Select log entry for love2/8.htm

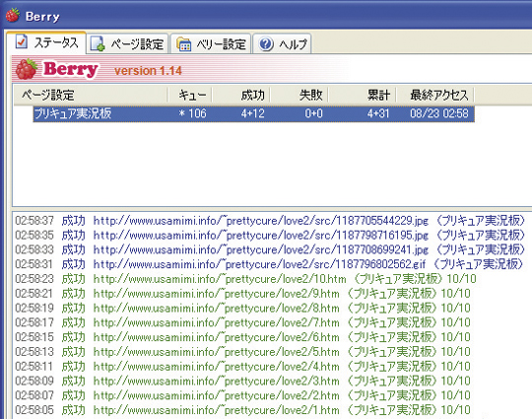(x=242, y=308)
